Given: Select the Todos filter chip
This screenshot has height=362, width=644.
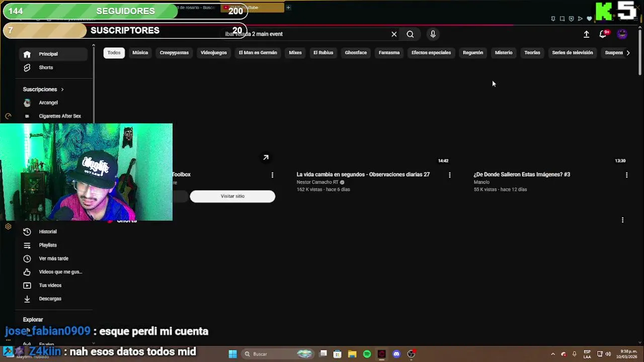Looking at the screenshot, I should coord(114,53).
